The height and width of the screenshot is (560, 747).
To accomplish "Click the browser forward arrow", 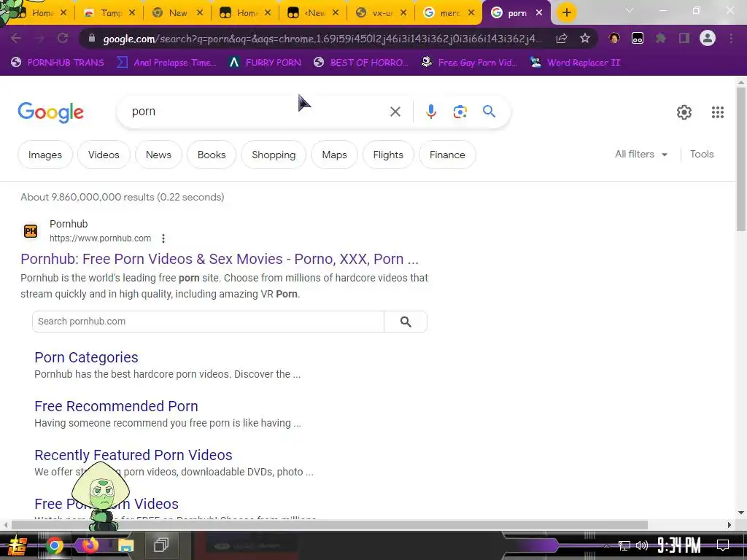I will [x=39, y=38].
